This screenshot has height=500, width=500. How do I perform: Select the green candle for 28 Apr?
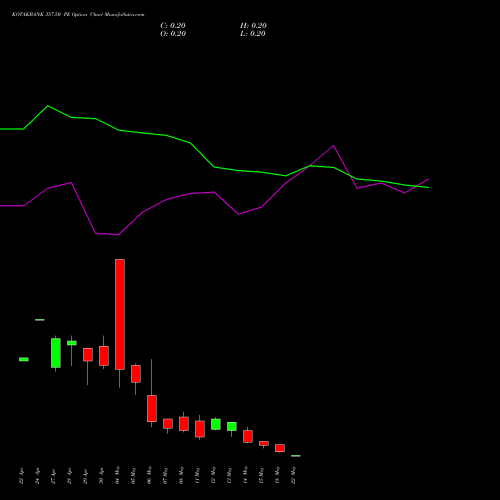pyautogui.click(x=72, y=343)
